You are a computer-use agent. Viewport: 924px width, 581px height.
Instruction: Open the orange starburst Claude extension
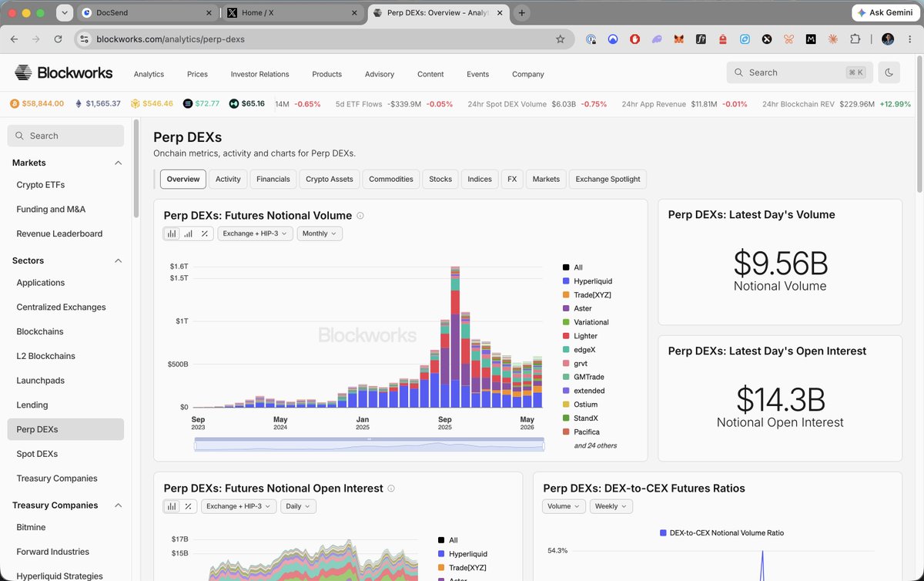pyautogui.click(x=832, y=39)
